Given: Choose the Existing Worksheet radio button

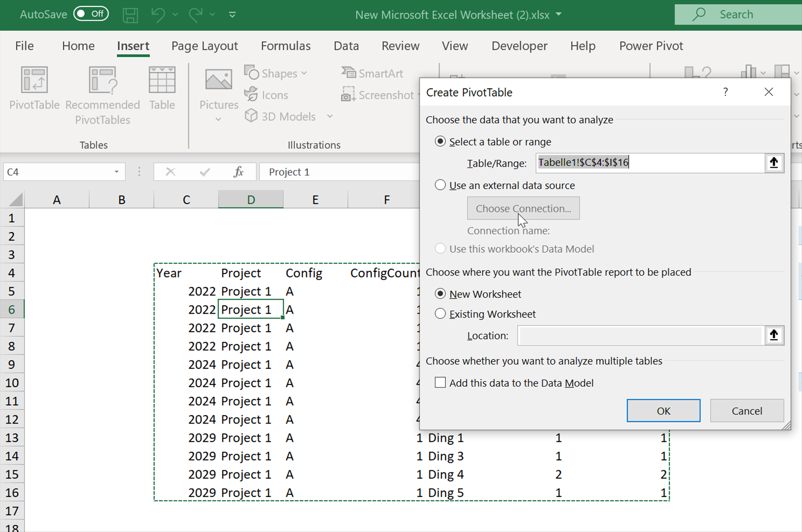Looking at the screenshot, I should tap(440, 314).
